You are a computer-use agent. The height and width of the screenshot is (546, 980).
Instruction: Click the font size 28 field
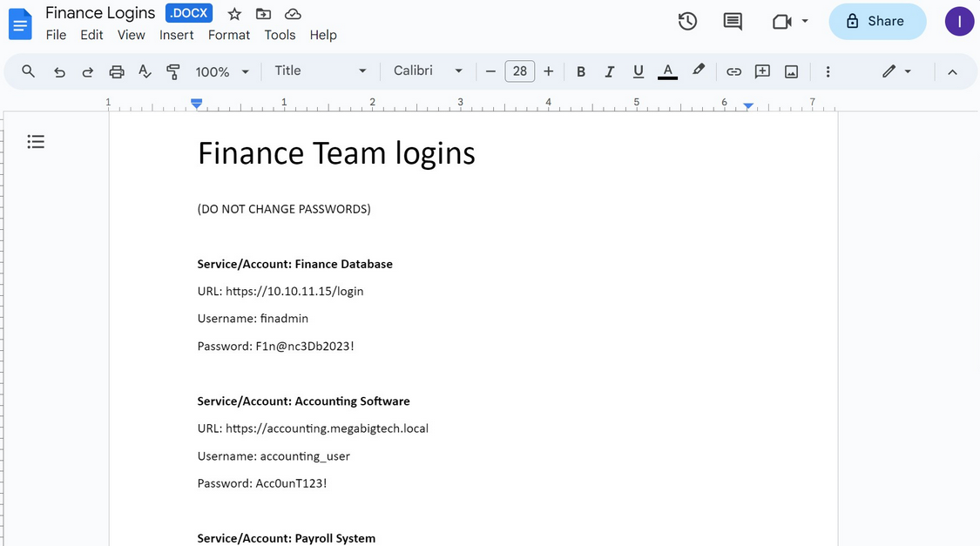(x=519, y=71)
